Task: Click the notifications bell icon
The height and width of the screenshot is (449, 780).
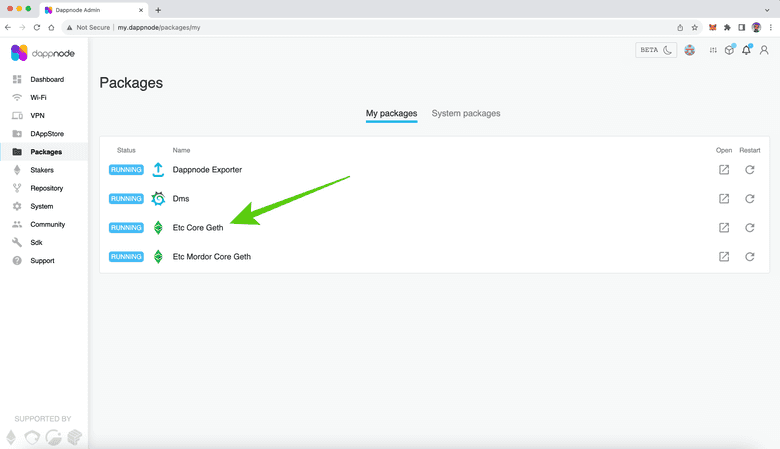Action: pyautogui.click(x=746, y=51)
